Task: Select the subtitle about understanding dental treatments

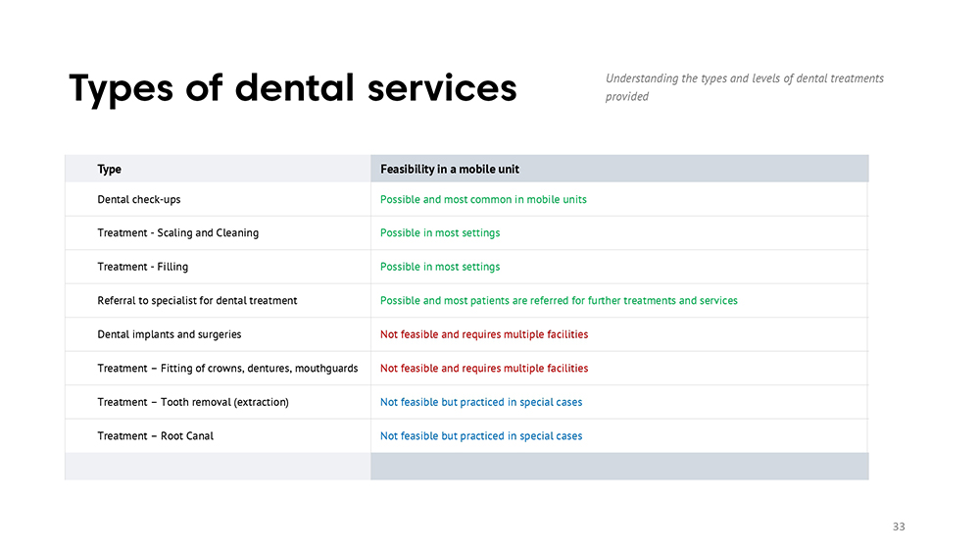Action: point(745,87)
